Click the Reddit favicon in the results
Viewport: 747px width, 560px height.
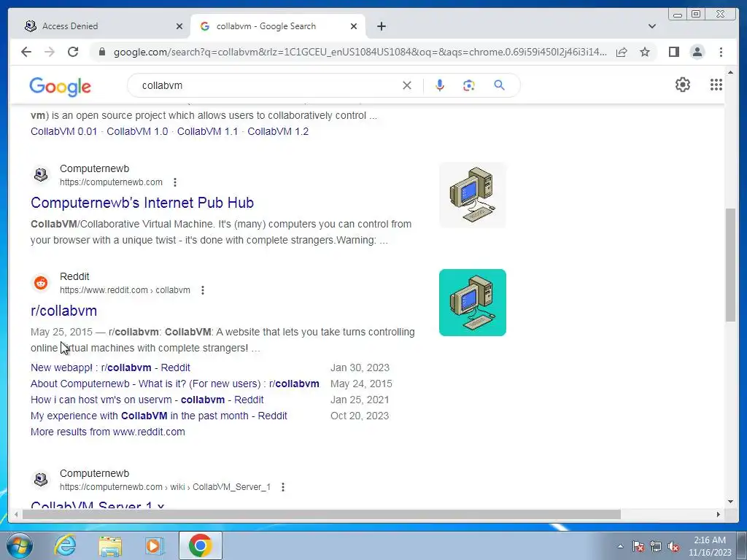click(41, 283)
